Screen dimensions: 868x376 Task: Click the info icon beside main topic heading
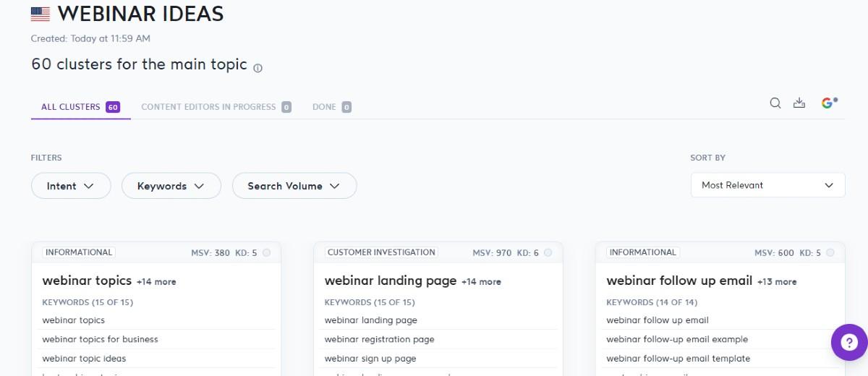pyautogui.click(x=258, y=68)
